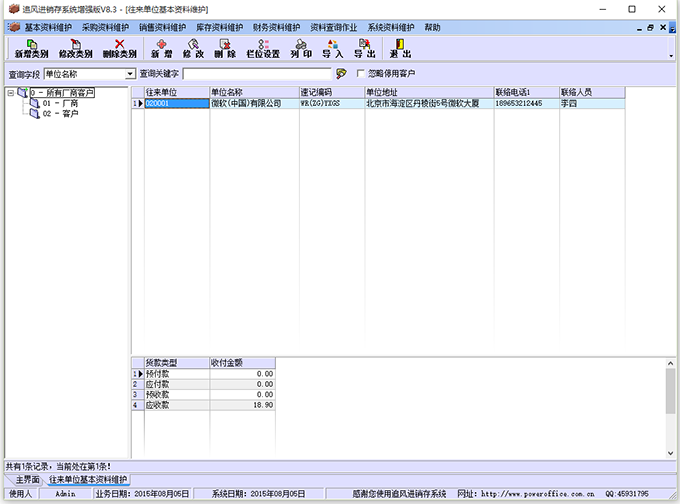Click in the 查询关键字 input field
The width and height of the screenshot is (680, 504).
pos(257,74)
